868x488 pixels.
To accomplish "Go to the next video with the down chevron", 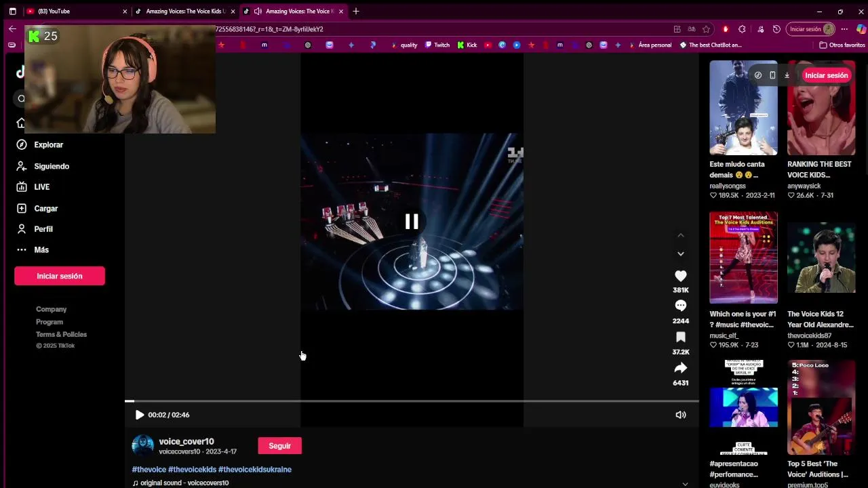I will coord(681,253).
